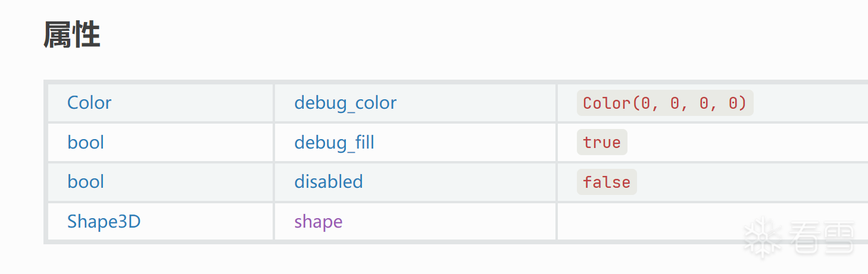The height and width of the screenshot is (274, 868).
Task: Click the 看雪 watermark text
Action: coord(822,238)
